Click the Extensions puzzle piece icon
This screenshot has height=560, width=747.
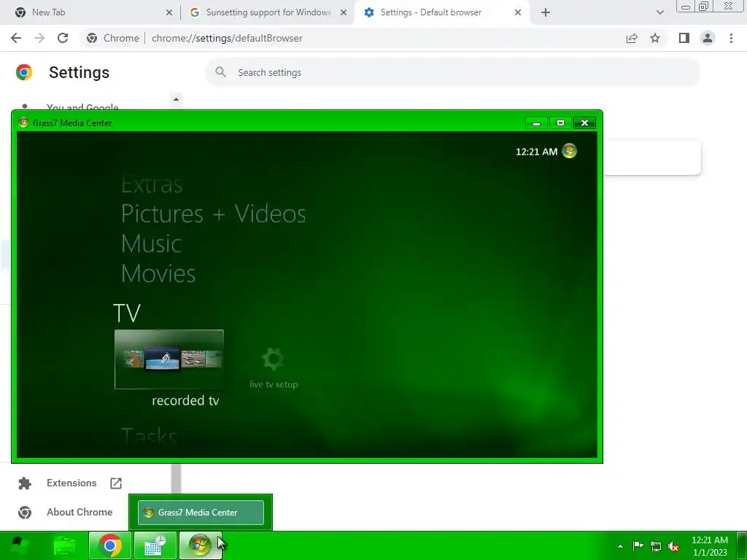point(25,483)
